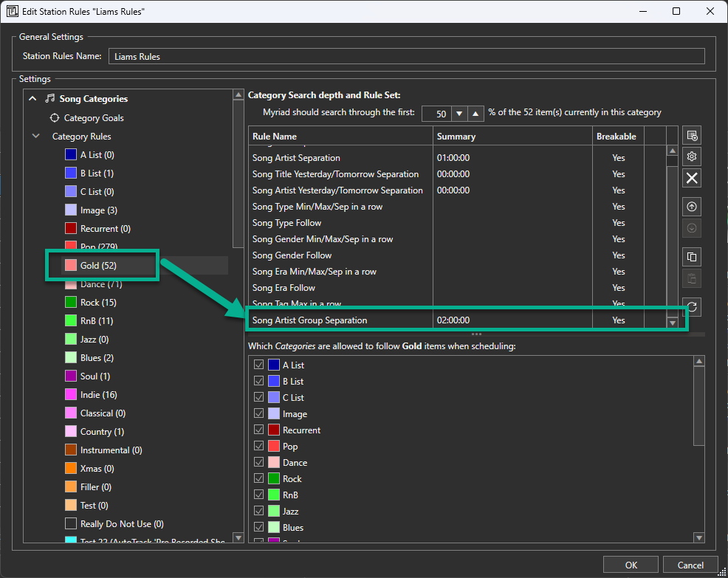Copy the rule set

coord(692,257)
